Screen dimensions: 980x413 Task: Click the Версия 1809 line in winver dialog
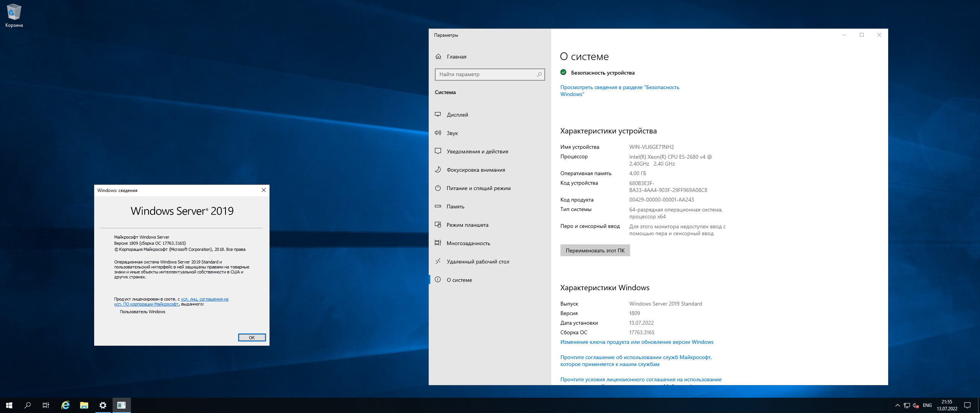[x=150, y=243]
